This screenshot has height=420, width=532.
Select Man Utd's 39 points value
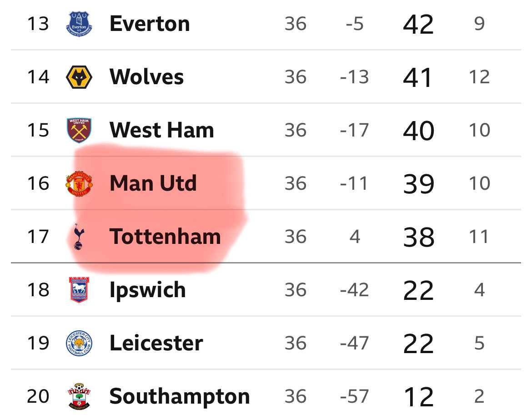click(419, 184)
